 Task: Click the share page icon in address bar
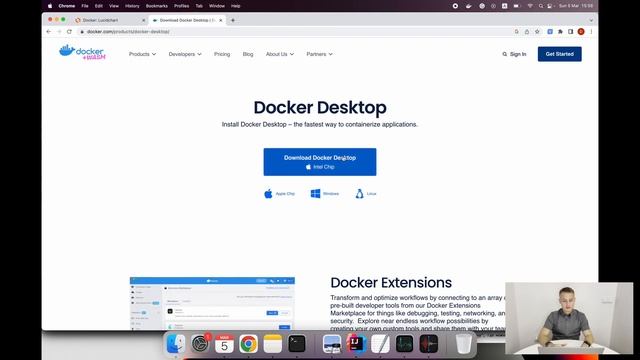pos(527,31)
